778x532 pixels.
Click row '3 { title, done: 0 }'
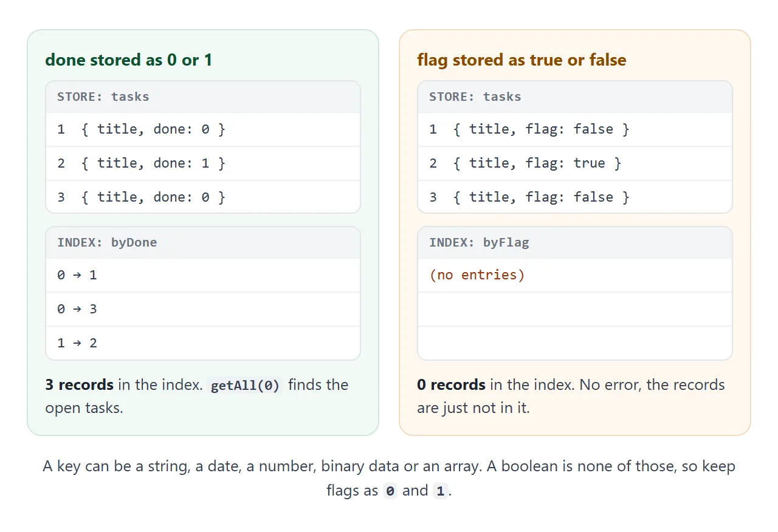[203, 197]
